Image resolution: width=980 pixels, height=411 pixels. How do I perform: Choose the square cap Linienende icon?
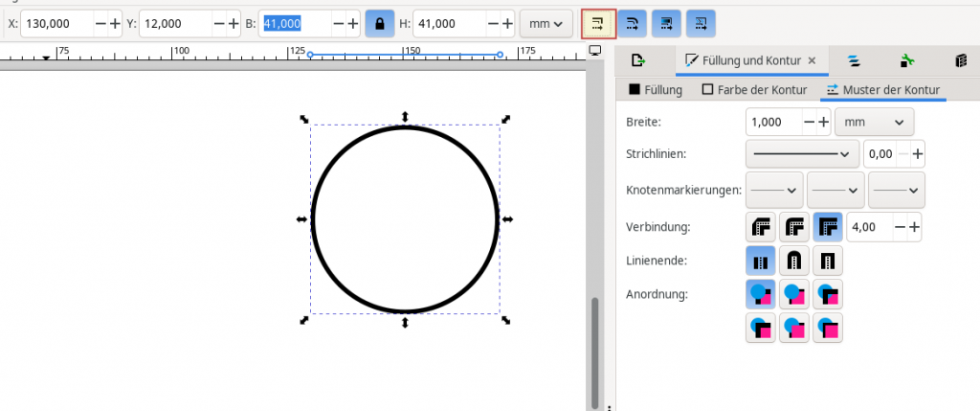click(x=828, y=260)
